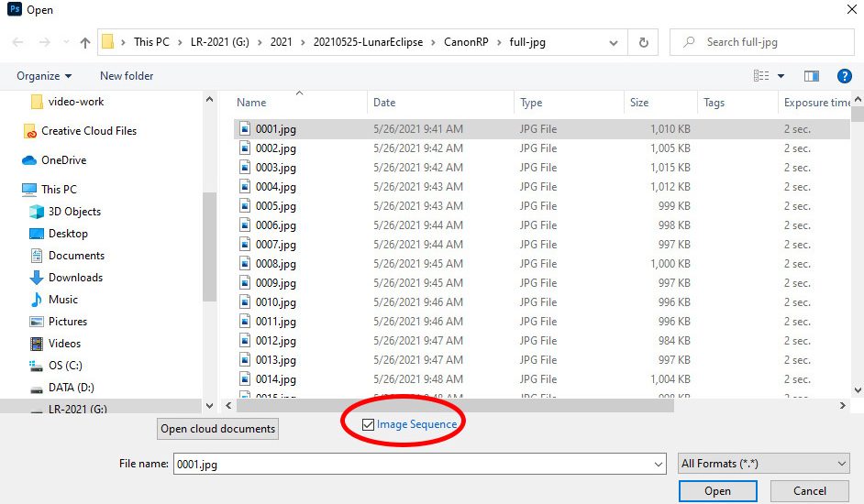
Task: Open the Organize menu
Action: pos(44,76)
